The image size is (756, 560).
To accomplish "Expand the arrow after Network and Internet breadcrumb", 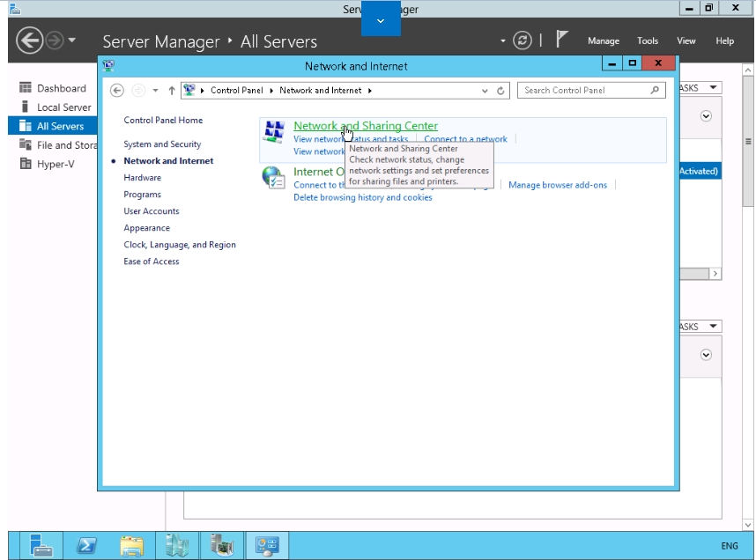I will tap(370, 91).
